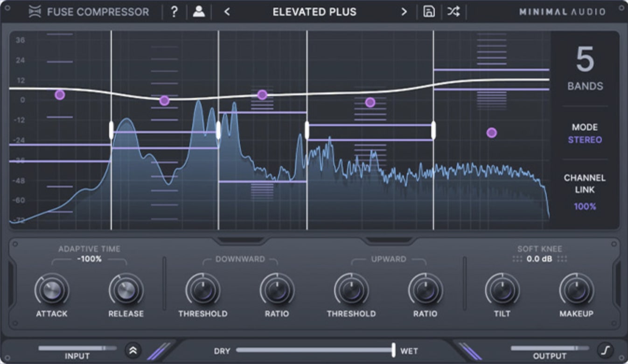Click the MODE label
This screenshot has width=628, height=364.
(x=585, y=127)
